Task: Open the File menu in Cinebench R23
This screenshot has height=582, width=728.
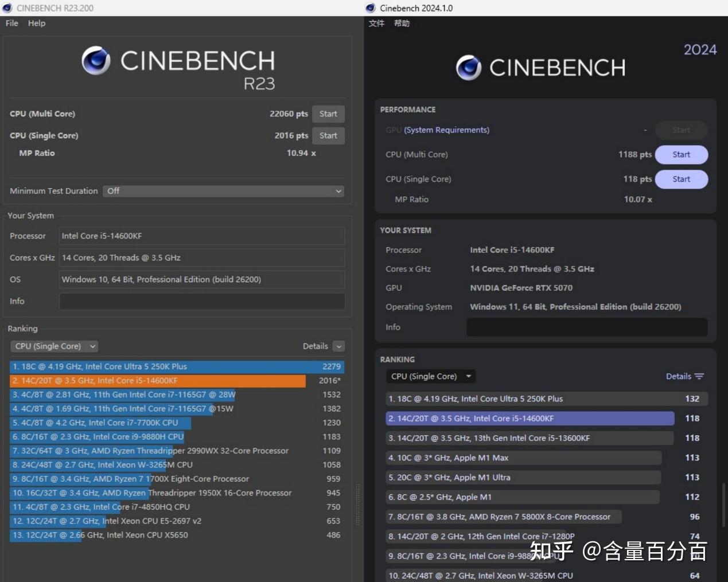Action: pos(12,23)
